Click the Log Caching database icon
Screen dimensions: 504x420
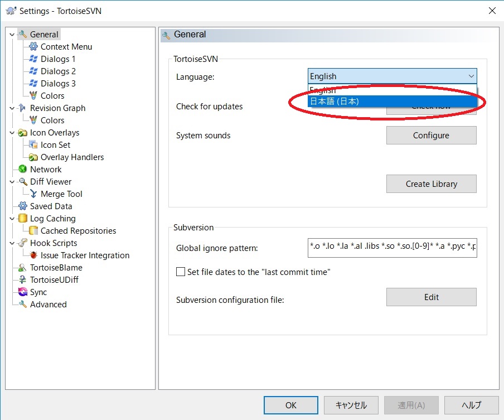coord(23,218)
